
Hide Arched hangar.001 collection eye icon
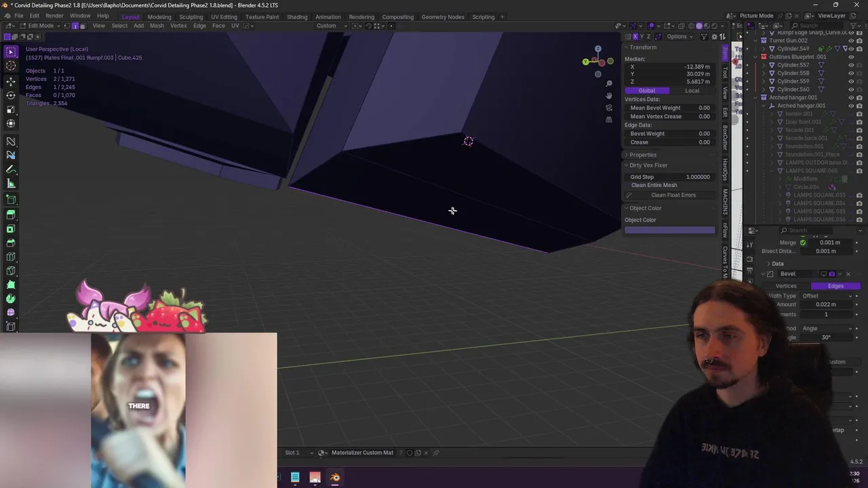point(851,98)
